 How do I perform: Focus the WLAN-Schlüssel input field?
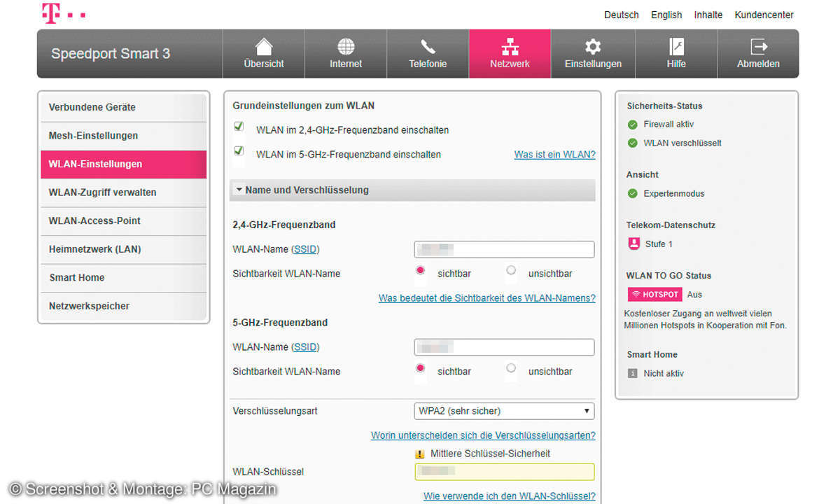pos(504,472)
